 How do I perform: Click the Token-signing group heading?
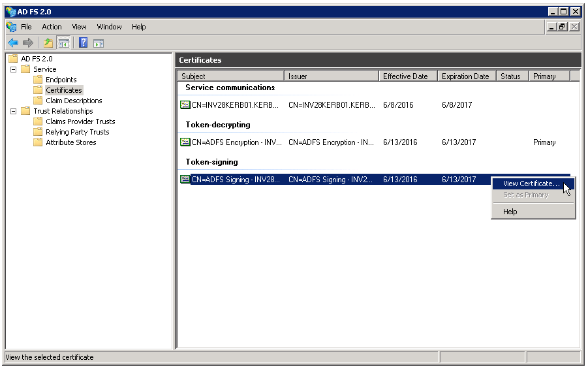211,162
